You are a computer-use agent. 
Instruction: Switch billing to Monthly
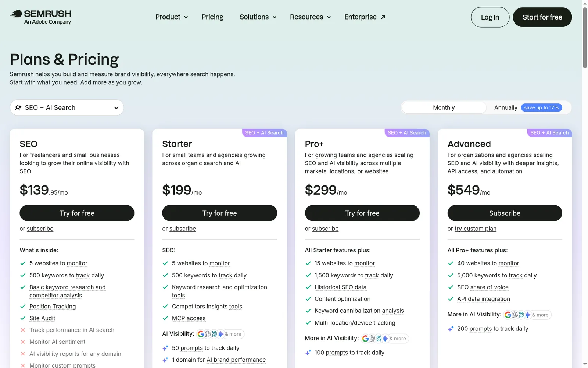(x=444, y=107)
